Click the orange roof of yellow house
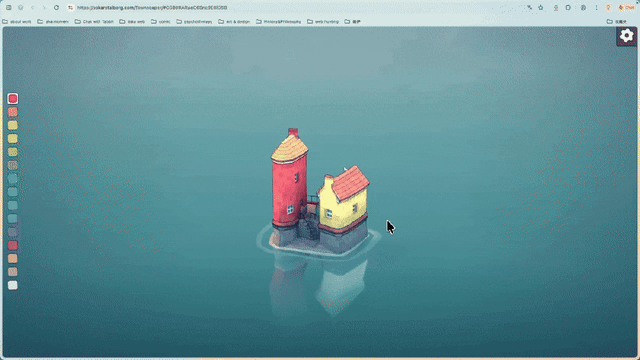The height and width of the screenshot is (360, 640). tap(351, 183)
